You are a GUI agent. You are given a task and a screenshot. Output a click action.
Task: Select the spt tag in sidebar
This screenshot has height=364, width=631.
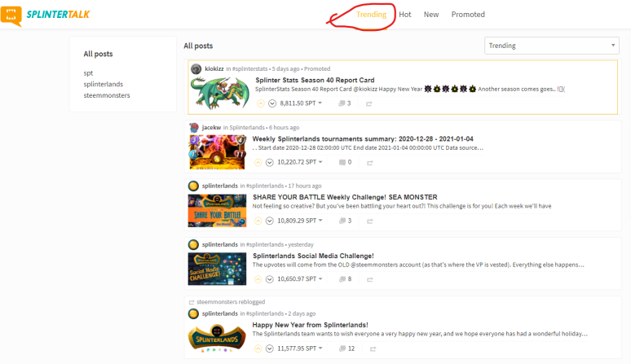pyautogui.click(x=88, y=73)
